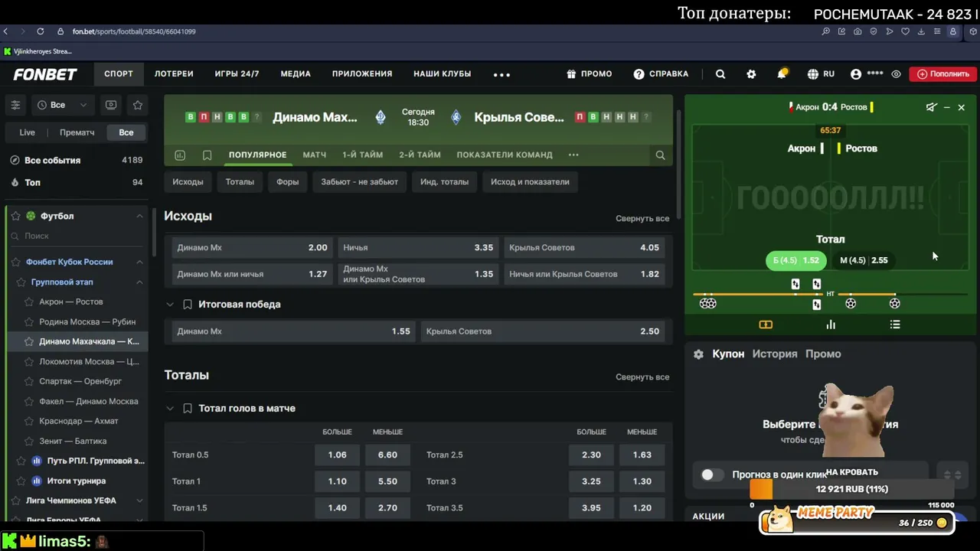The width and height of the screenshot is (980, 551).
Task: Star the Фонбет Кубок России tournament
Action: (15, 262)
